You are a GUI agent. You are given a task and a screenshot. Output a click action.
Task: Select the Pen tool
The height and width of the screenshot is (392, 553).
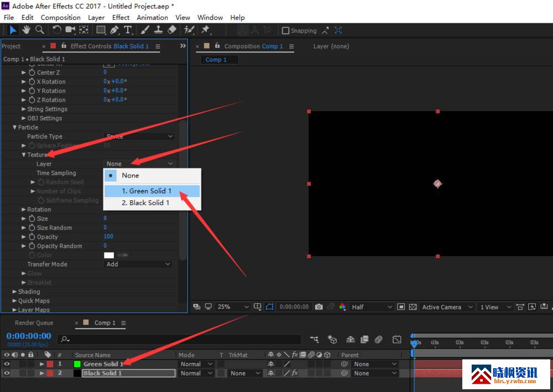[x=114, y=30]
